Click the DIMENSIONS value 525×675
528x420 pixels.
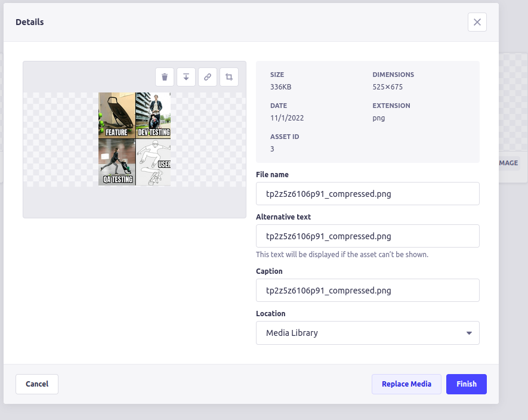[x=388, y=87]
